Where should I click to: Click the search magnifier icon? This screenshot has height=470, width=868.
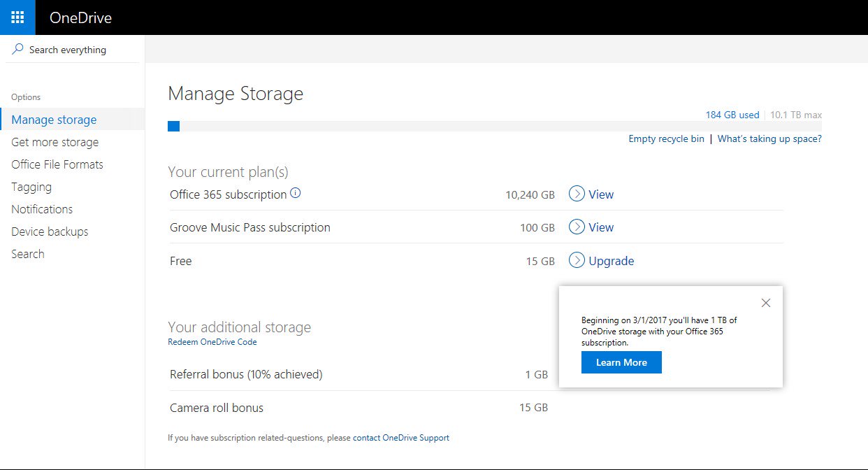(17, 50)
